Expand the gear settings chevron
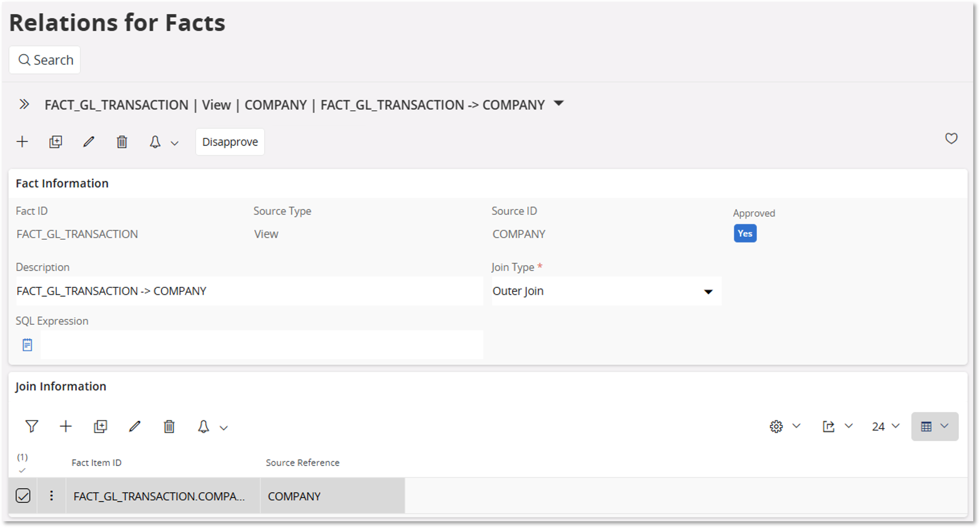This screenshot has width=980, height=528. point(796,426)
